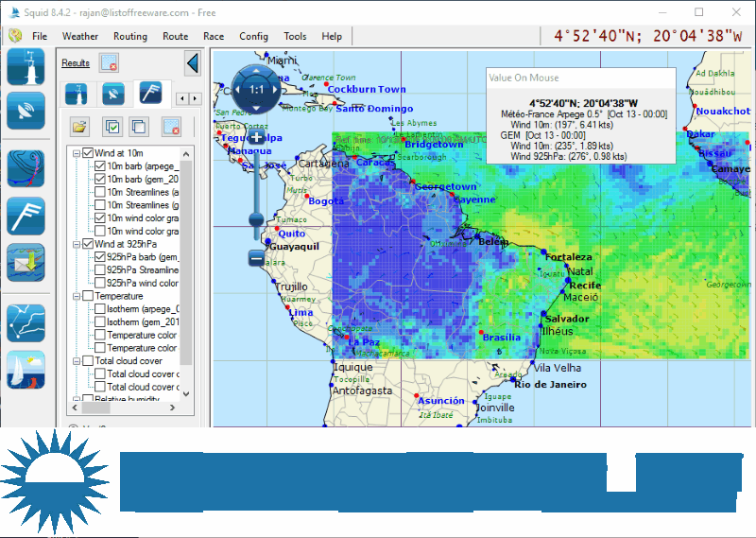The width and height of the screenshot is (756, 538).
Task: Collapse the Wind at 10m tree node
Action: [x=76, y=153]
